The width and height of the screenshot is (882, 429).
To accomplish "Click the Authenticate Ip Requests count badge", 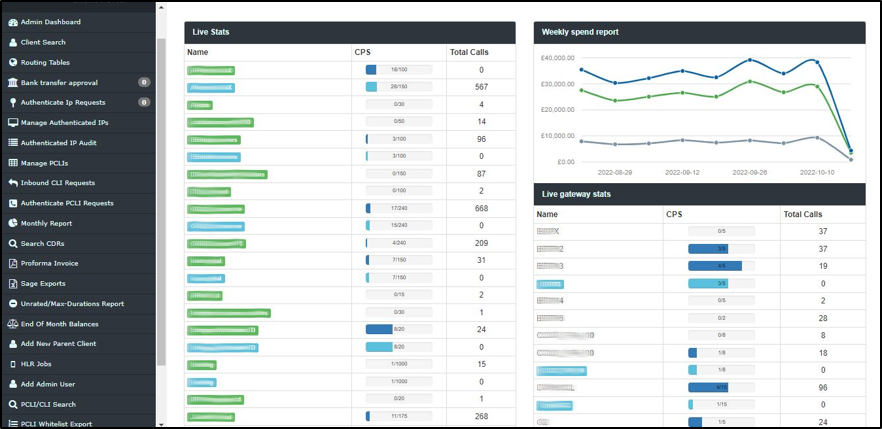I will point(144,102).
